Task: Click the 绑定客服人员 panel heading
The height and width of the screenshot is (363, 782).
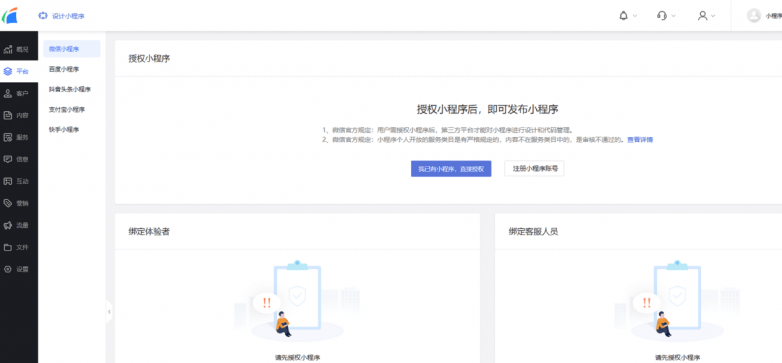Action: click(533, 231)
